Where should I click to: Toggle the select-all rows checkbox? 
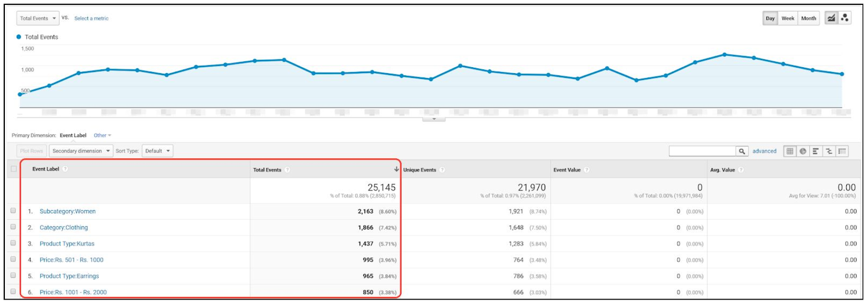tap(14, 169)
